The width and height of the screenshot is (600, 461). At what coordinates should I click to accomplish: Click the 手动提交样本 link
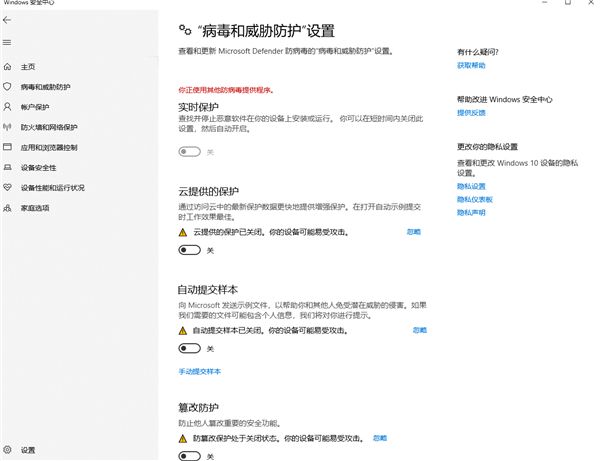[x=199, y=371]
